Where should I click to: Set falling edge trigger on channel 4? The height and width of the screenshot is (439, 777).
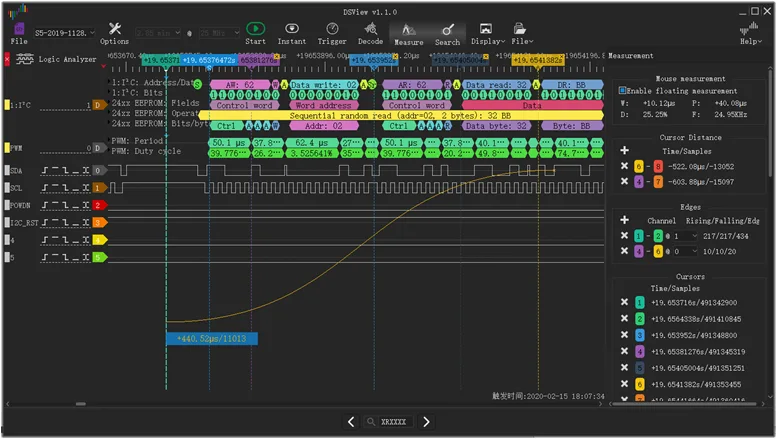tap(65, 240)
